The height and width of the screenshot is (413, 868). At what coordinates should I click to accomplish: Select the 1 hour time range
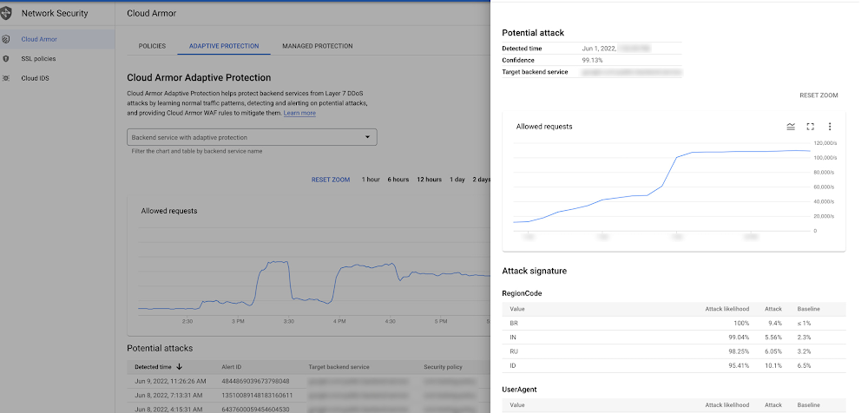tap(371, 180)
